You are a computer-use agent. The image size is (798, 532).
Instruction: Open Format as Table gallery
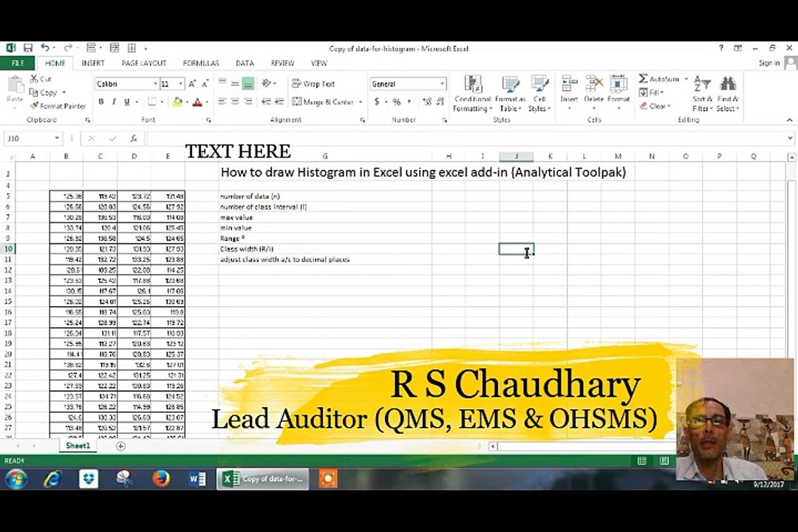point(510,94)
